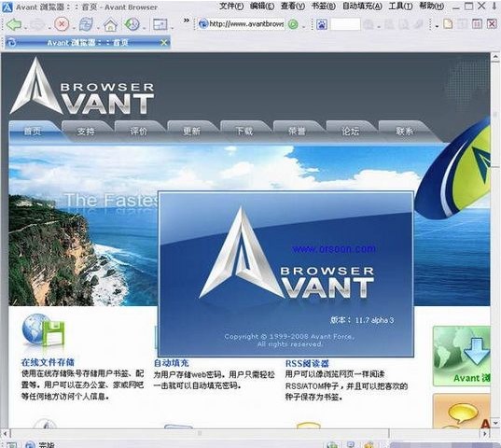Open the 帮助(H) menu

pyautogui.click(x=431, y=7)
